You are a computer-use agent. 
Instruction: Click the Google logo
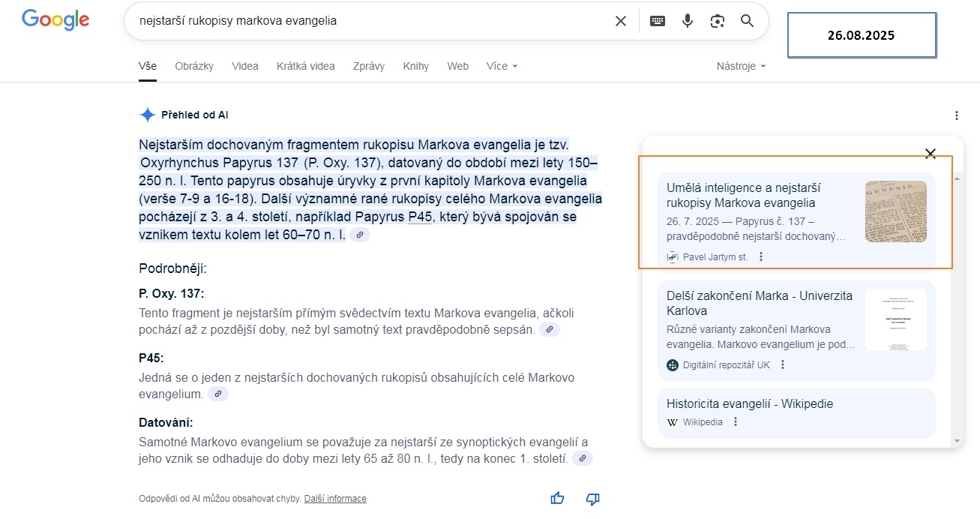[55, 20]
